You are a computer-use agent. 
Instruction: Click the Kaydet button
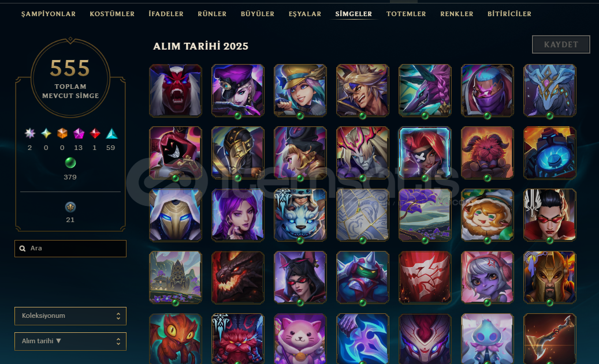click(561, 44)
